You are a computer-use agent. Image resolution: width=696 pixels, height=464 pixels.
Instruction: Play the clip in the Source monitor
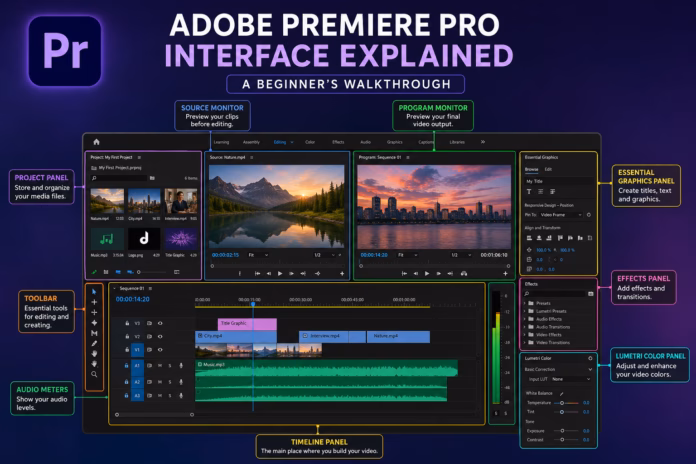[x=280, y=274]
